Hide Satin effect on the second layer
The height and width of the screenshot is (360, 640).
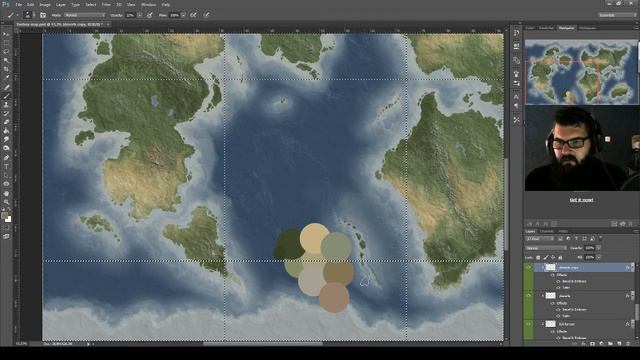click(558, 316)
